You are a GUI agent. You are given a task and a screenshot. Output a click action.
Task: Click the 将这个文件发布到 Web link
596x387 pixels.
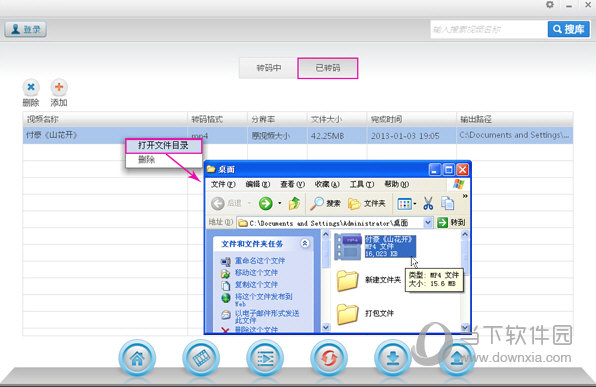tap(263, 300)
